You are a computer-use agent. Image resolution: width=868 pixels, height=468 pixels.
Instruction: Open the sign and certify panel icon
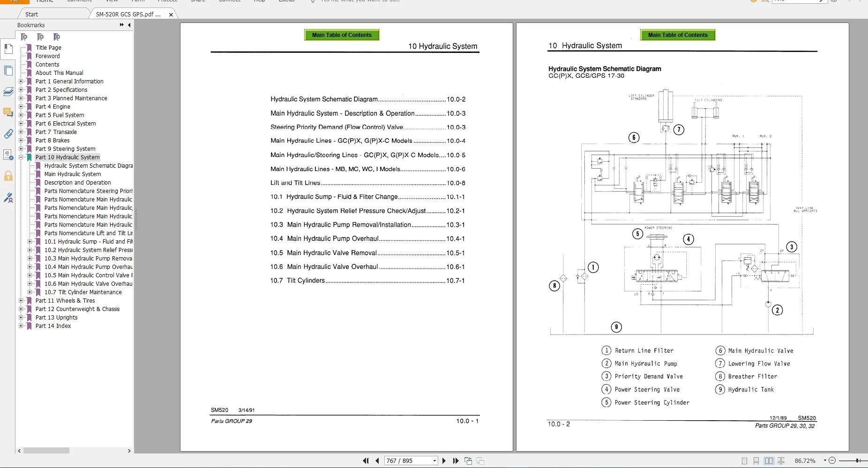(8, 198)
